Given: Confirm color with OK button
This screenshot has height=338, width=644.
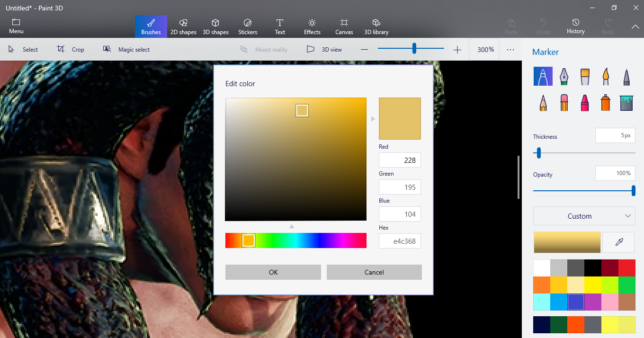Looking at the screenshot, I should tap(273, 272).
